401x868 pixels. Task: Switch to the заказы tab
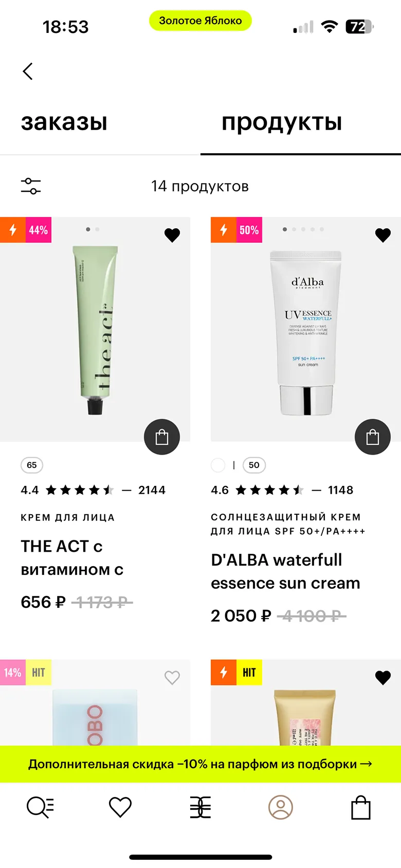click(64, 122)
